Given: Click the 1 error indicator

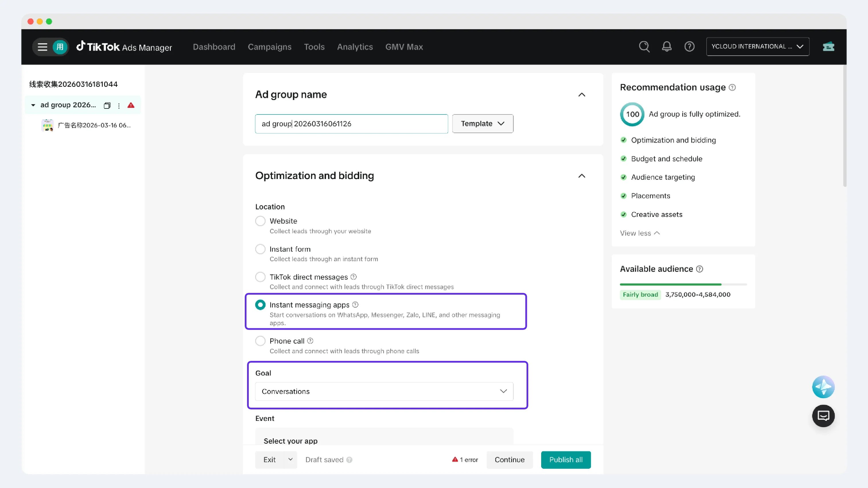Looking at the screenshot, I should point(465,460).
